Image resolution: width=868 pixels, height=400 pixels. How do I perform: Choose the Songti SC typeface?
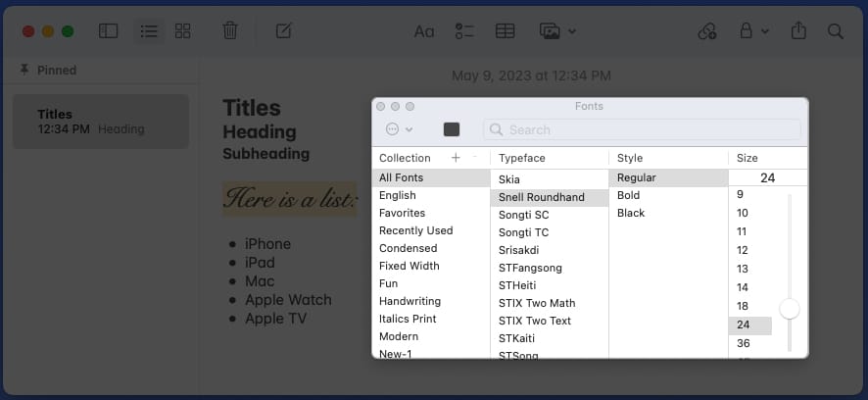pos(550,215)
